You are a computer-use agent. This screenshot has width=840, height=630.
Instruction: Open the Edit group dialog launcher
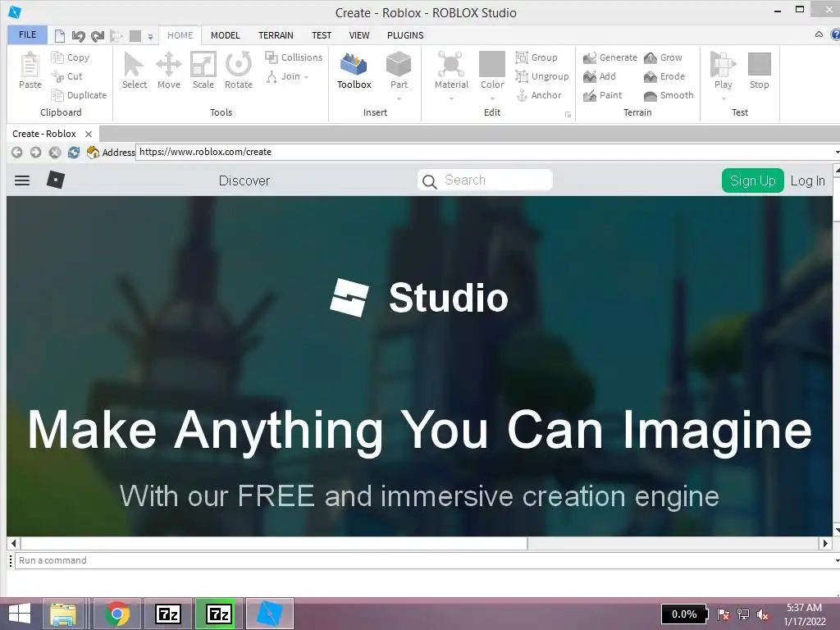tap(568, 114)
